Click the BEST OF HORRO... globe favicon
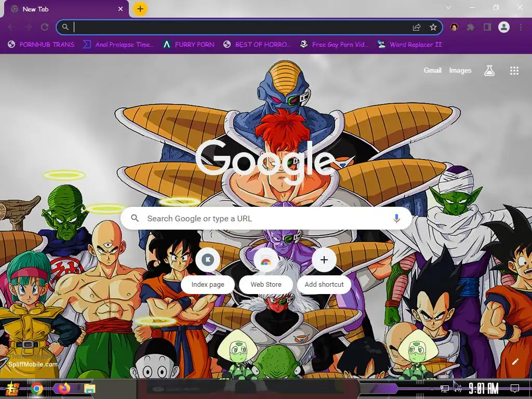Screen dimensions: 532x399 click(227, 45)
